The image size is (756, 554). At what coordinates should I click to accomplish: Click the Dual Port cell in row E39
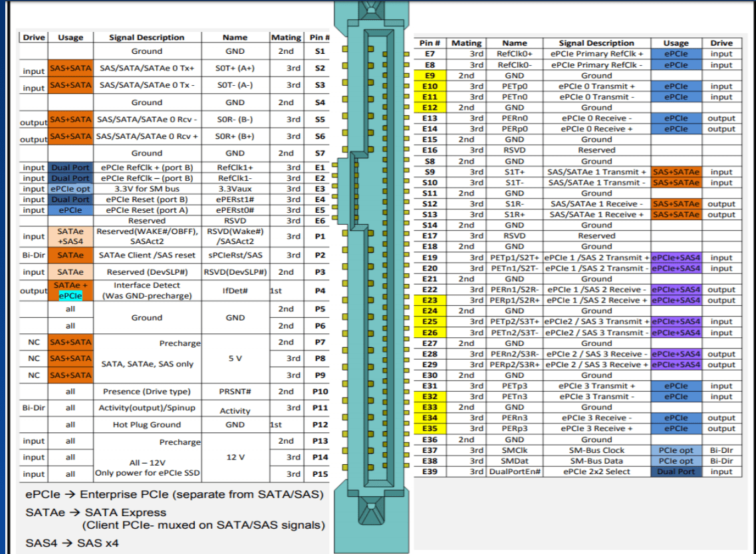(x=676, y=472)
